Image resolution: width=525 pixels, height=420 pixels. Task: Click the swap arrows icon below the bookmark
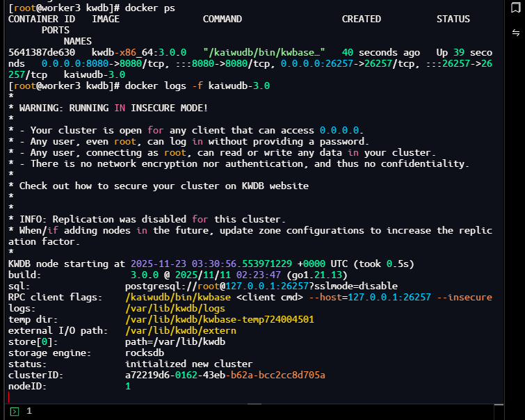coord(516,33)
